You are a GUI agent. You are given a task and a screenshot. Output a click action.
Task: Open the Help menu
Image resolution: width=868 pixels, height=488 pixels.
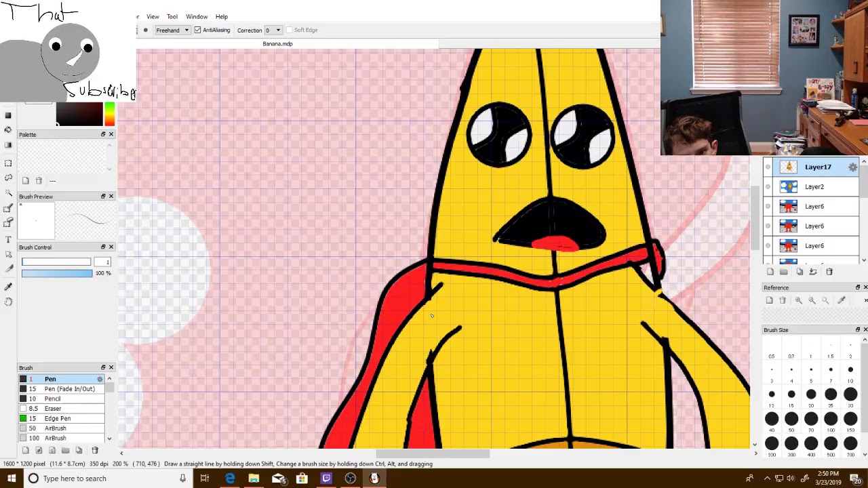pos(222,16)
